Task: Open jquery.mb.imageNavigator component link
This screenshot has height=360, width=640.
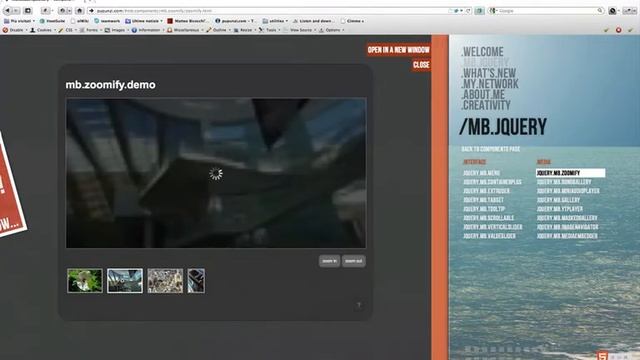Action: click(x=567, y=227)
